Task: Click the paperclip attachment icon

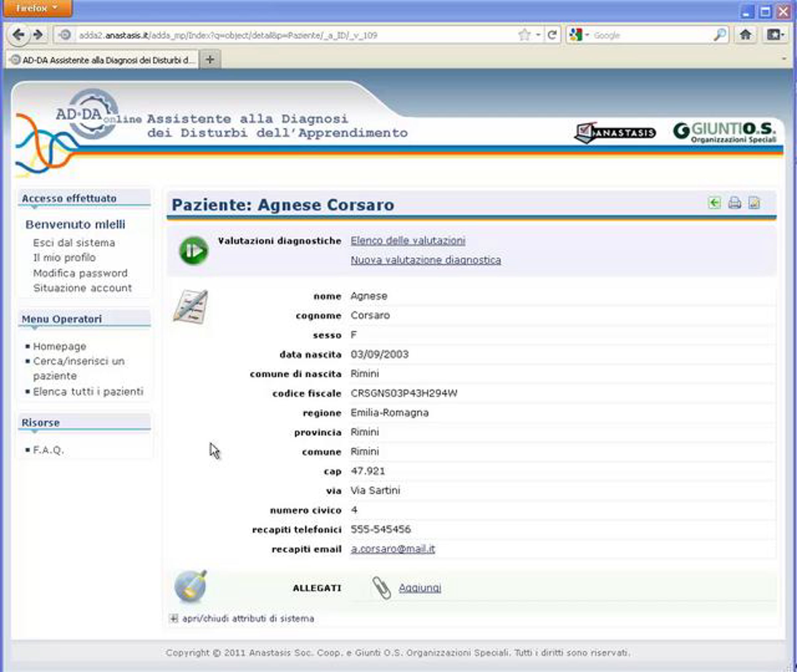Action: point(382,588)
